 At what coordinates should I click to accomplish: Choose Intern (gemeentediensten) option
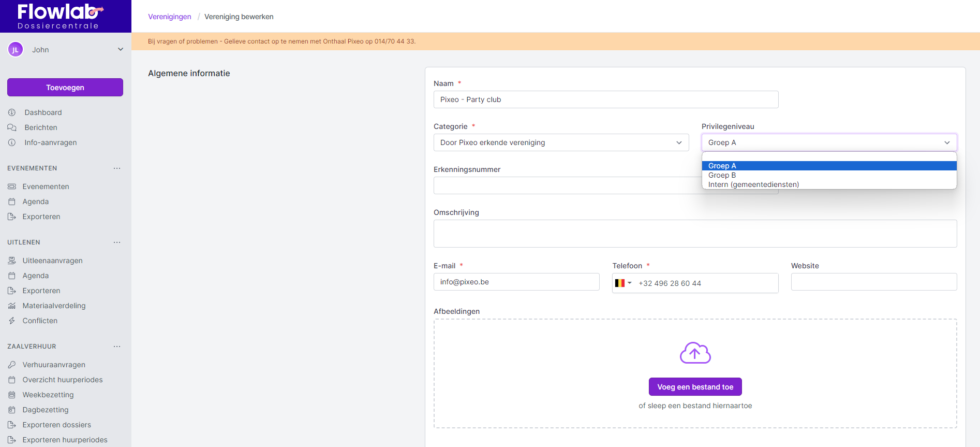(753, 184)
